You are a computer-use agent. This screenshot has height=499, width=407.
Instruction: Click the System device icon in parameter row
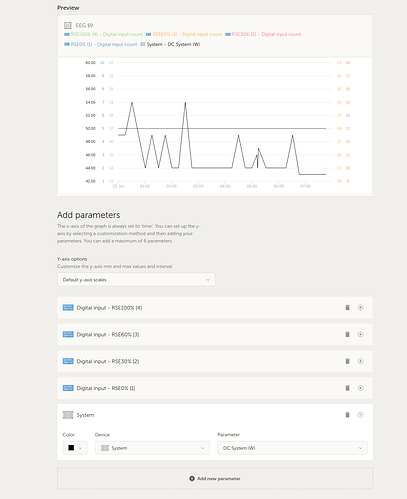[x=68, y=415]
